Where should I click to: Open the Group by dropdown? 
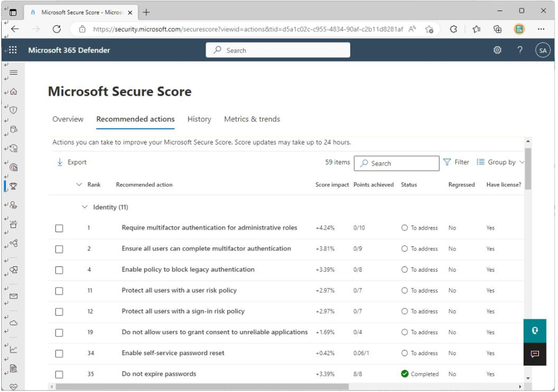[x=501, y=162]
